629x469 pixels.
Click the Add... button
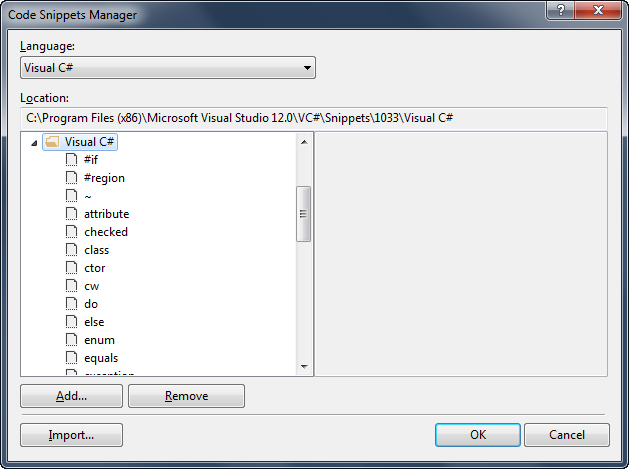[71, 396]
